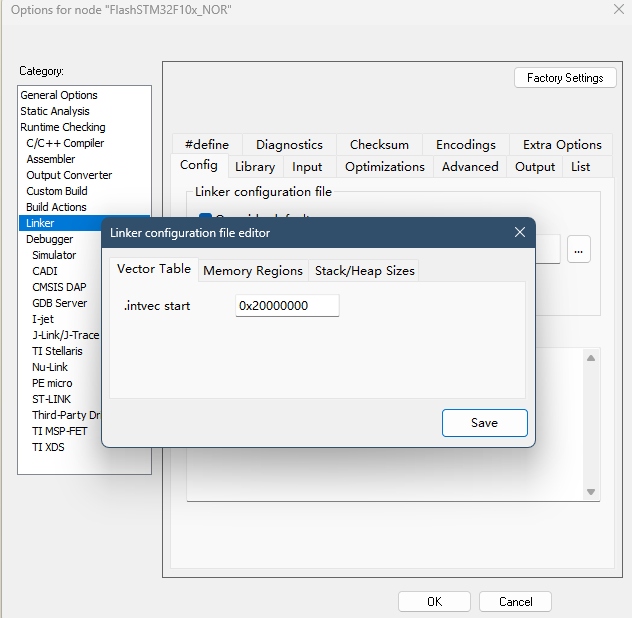
Task: Select GDB Server in category list
Action: pyautogui.click(x=60, y=303)
